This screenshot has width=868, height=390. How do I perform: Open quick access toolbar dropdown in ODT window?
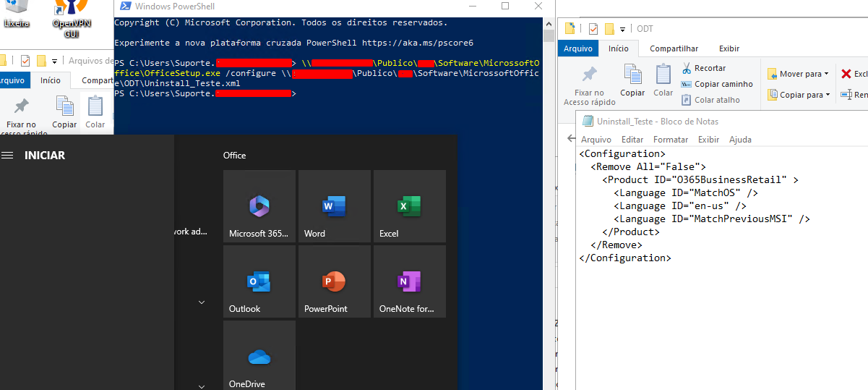pos(622,30)
